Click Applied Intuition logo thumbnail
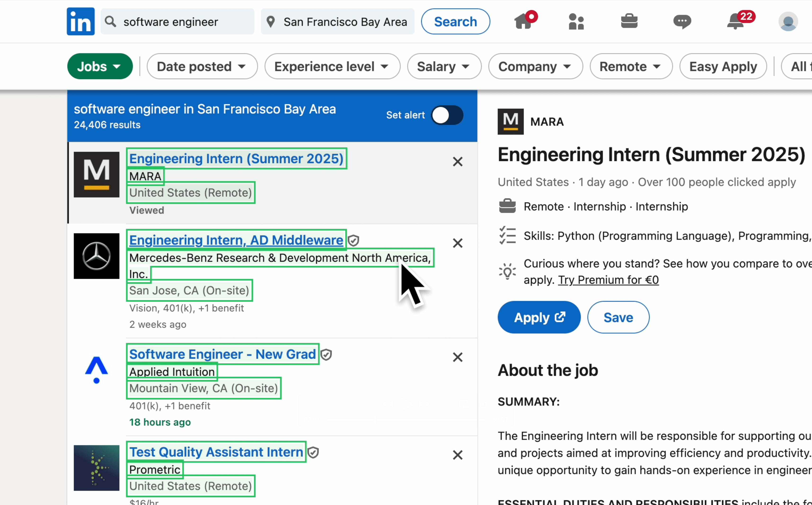812x505 pixels. (97, 370)
